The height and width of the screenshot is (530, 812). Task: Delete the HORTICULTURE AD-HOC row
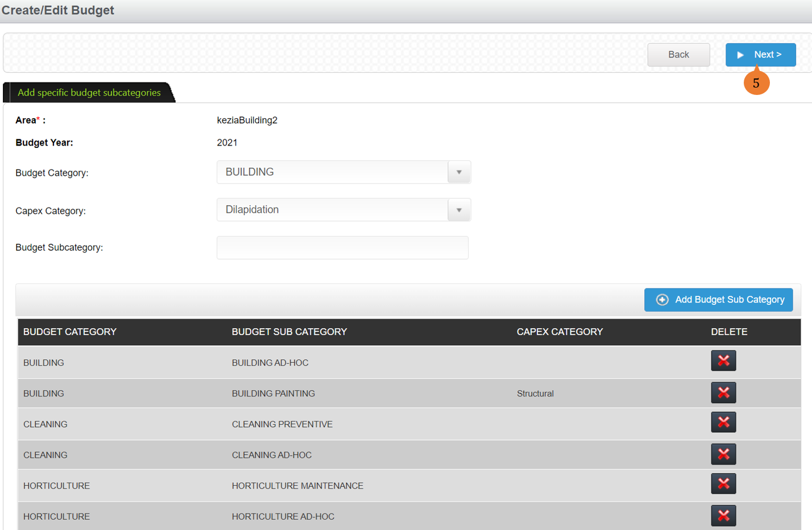(x=723, y=515)
